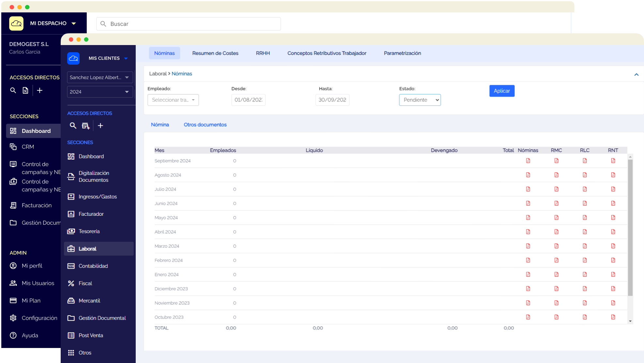
Task: Download Nóminas PDF for Septiembre 2024
Action: [x=528, y=161]
